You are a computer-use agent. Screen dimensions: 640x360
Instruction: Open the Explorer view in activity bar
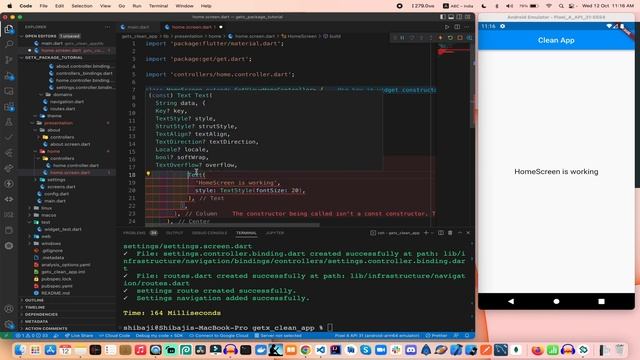(9, 29)
